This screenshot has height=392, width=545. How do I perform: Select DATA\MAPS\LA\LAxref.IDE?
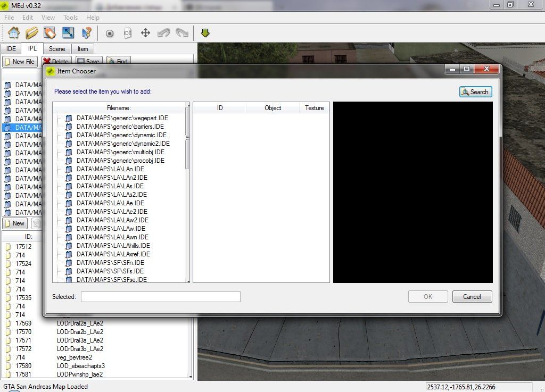pos(113,254)
